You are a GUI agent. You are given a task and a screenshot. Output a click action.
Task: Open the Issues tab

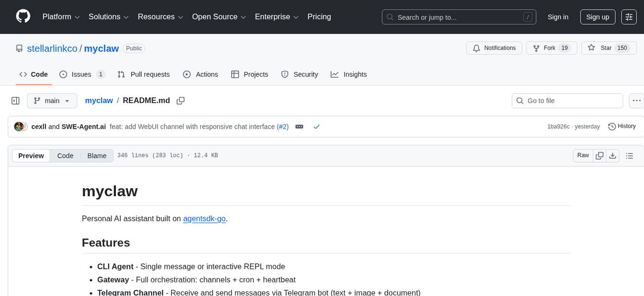coord(81,74)
